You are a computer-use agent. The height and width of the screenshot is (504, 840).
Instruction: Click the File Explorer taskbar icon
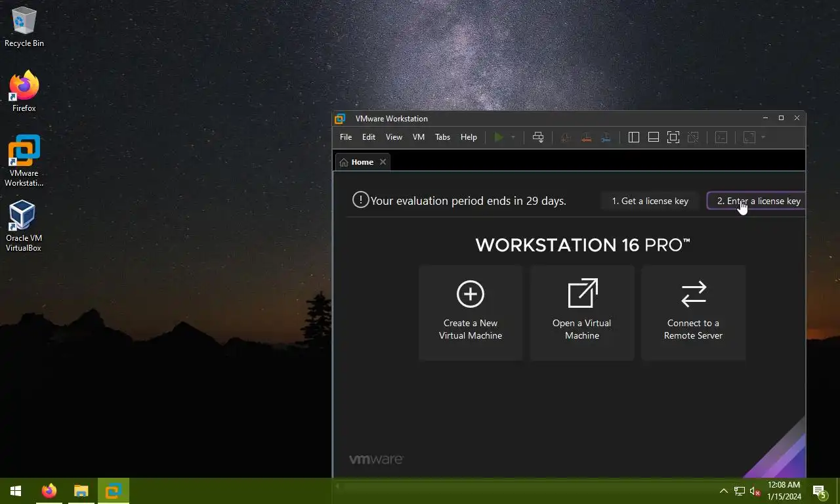pos(81,491)
